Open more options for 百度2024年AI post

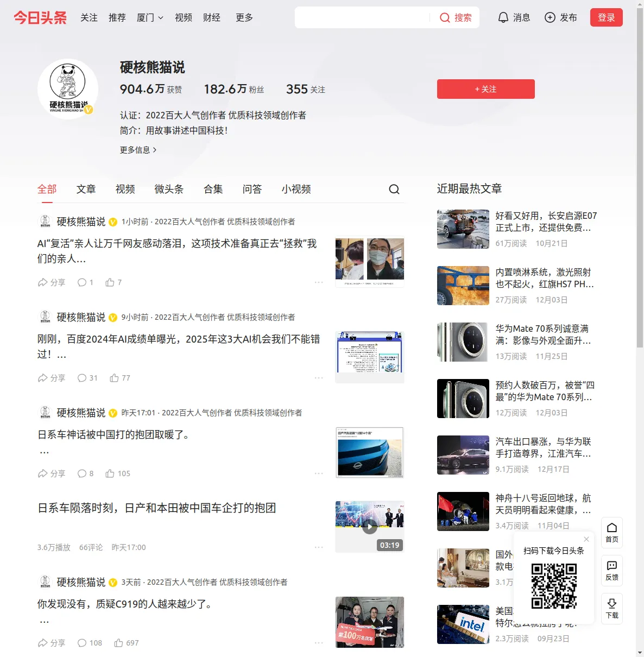click(x=319, y=378)
